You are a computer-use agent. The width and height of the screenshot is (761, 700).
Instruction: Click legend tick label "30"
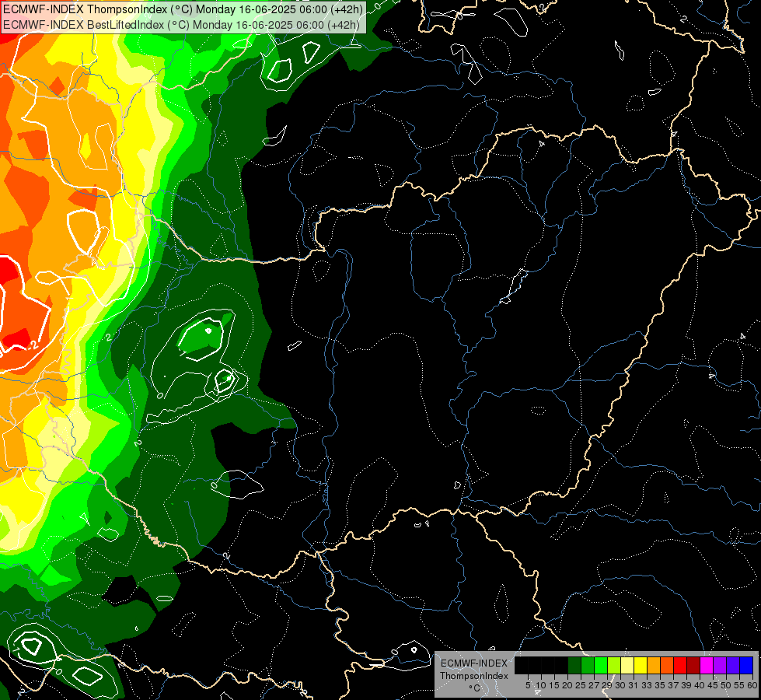[621, 685]
